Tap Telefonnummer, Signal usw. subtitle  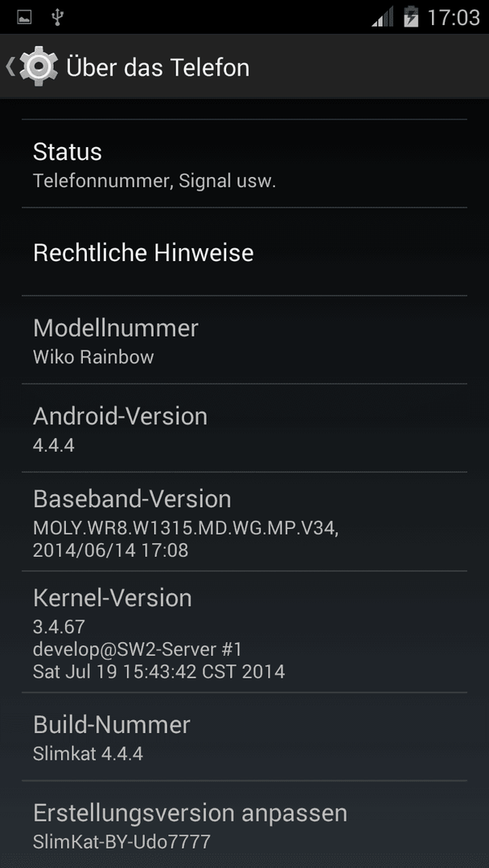pos(154,181)
